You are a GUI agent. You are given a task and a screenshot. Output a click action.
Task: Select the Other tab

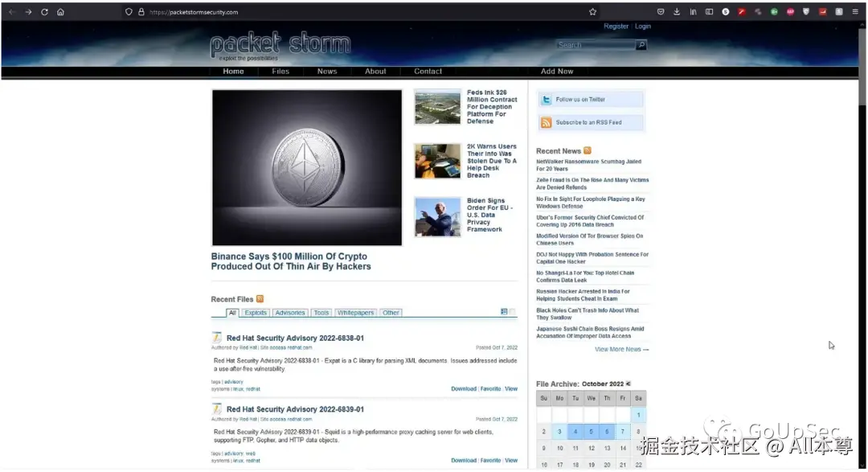tap(391, 313)
